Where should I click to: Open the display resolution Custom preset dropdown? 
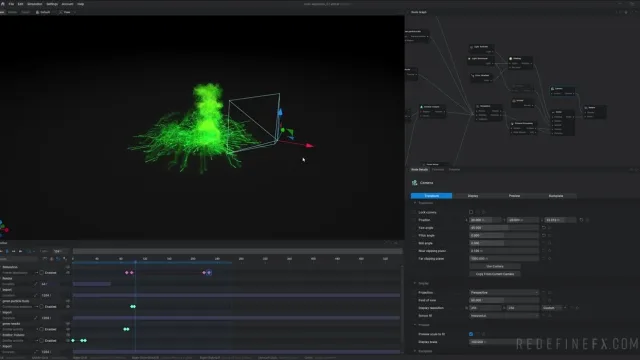point(552,308)
